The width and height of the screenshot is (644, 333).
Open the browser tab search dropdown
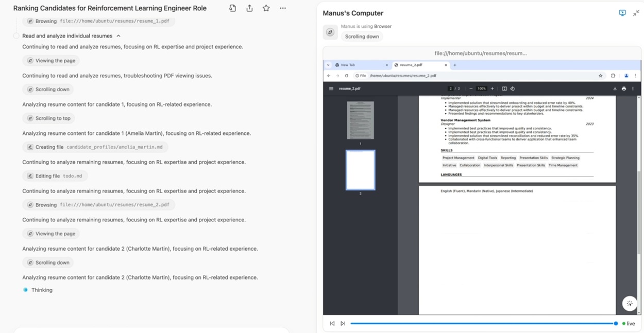(x=328, y=65)
